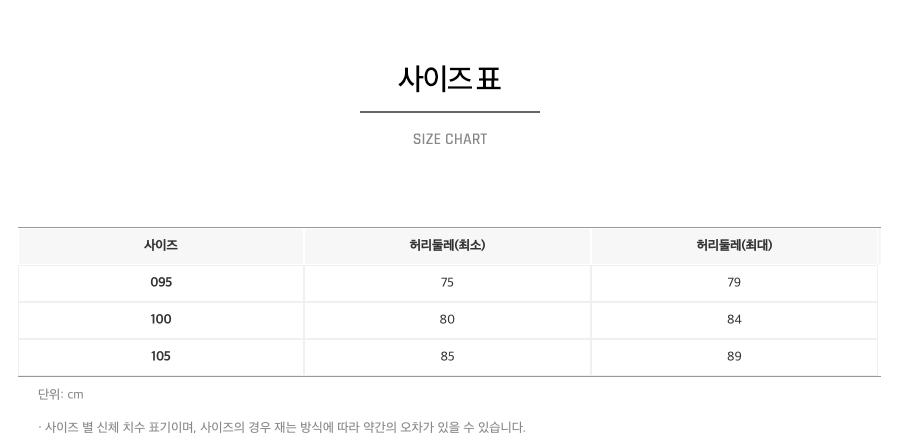Click the 표 character in the heading

[x=488, y=78]
